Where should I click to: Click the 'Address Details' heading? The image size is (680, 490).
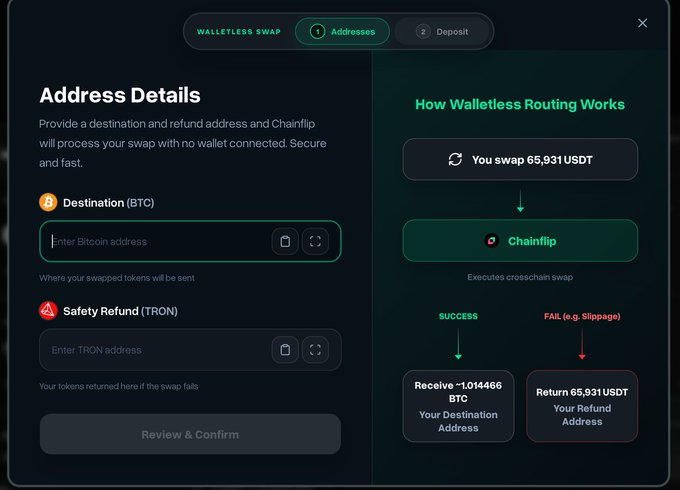(120, 95)
